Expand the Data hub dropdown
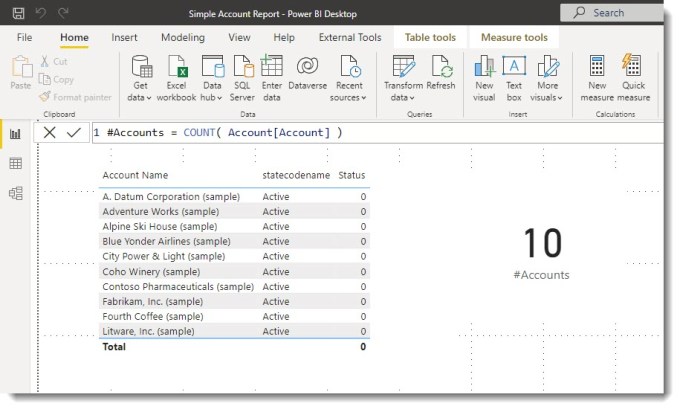This screenshot has height=409, width=680. (212, 79)
